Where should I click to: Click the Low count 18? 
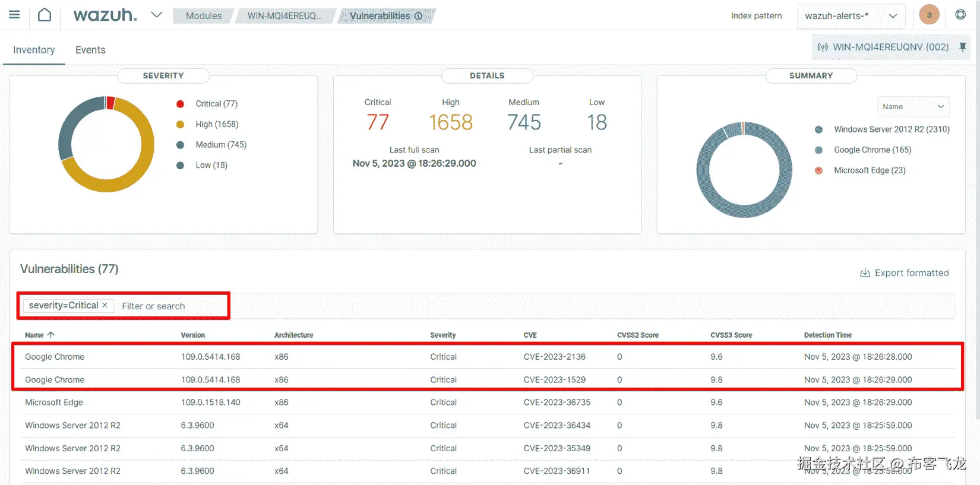(x=597, y=122)
